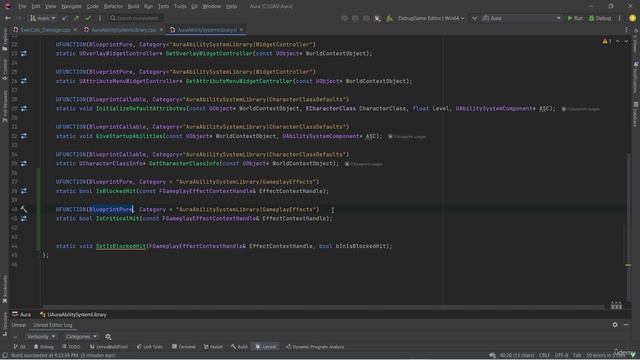Screen dimensions: 640x360
Task: Open the Aura run configuration dropdown
Action: (521, 18)
